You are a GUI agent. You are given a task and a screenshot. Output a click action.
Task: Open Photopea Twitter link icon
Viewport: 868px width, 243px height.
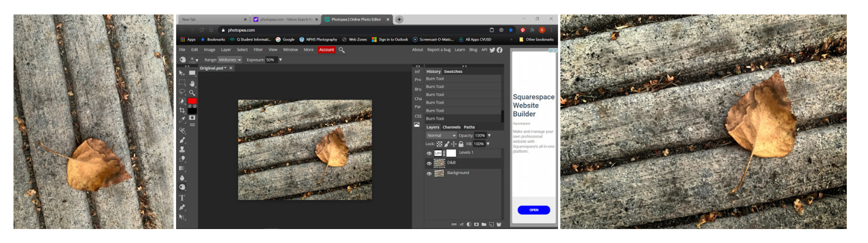492,50
